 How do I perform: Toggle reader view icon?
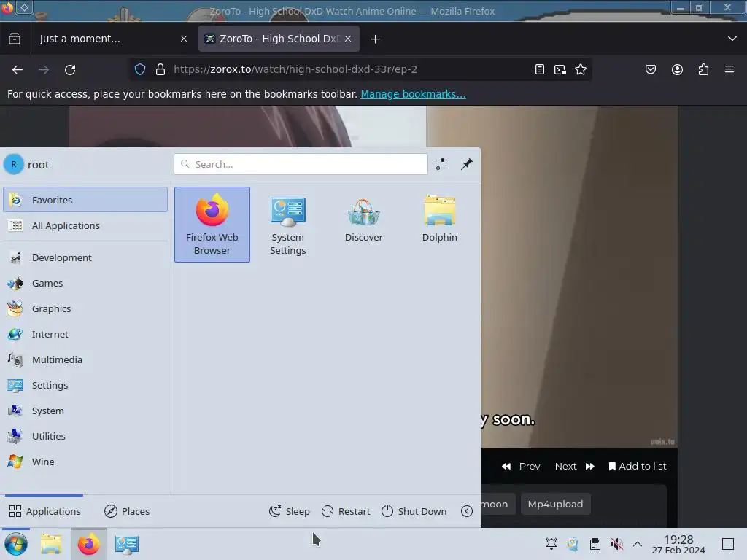(x=539, y=69)
